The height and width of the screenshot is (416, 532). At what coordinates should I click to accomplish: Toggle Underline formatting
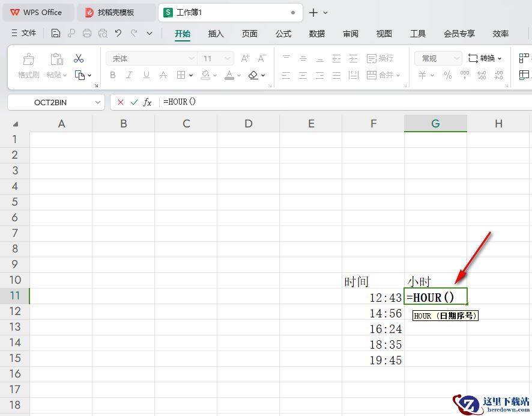click(x=147, y=75)
